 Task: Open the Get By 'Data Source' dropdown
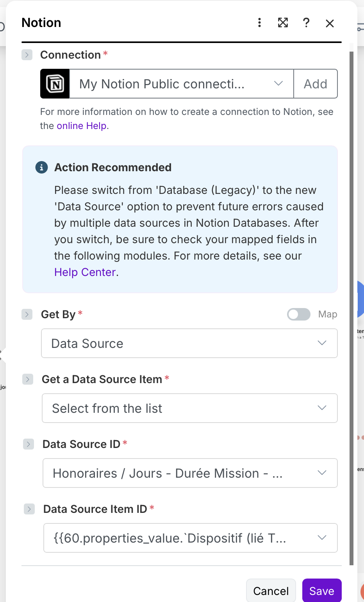point(189,343)
